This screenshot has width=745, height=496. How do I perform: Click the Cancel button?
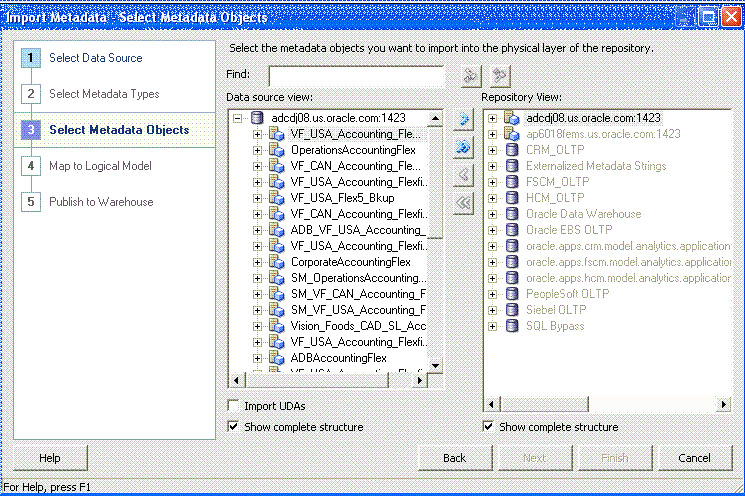click(x=695, y=458)
